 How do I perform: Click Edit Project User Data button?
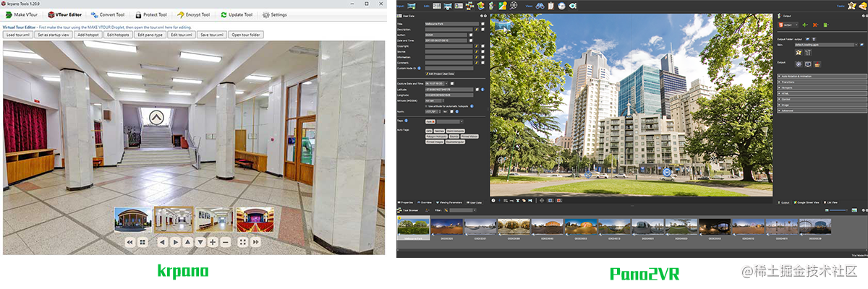pyautogui.click(x=441, y=74)
